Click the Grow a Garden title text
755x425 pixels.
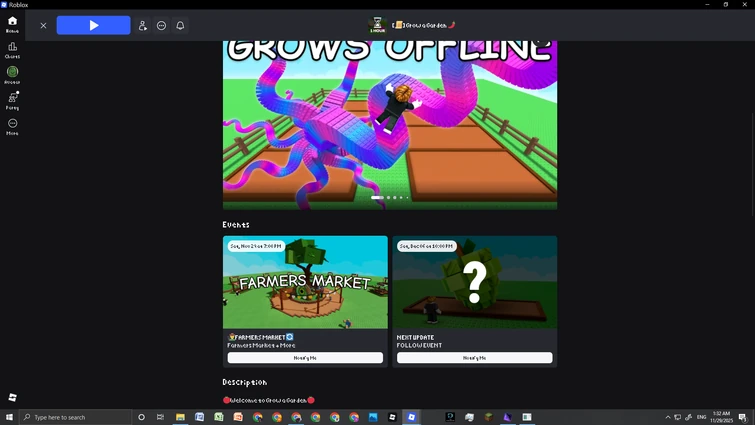click(x=424, y=25)
